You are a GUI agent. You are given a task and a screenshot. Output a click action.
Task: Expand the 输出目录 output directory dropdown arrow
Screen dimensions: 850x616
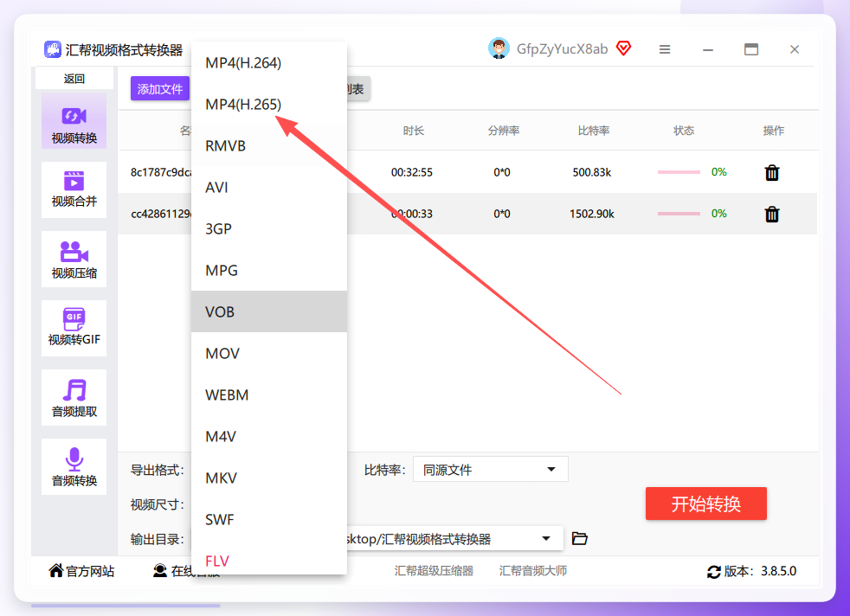tap(546, 538)
